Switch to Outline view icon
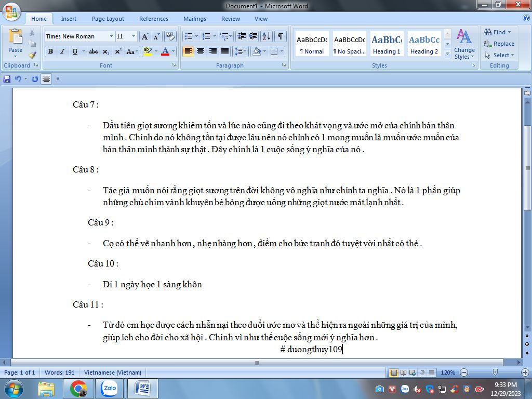The height and width of the screenshot is (399, 532). 422,373
